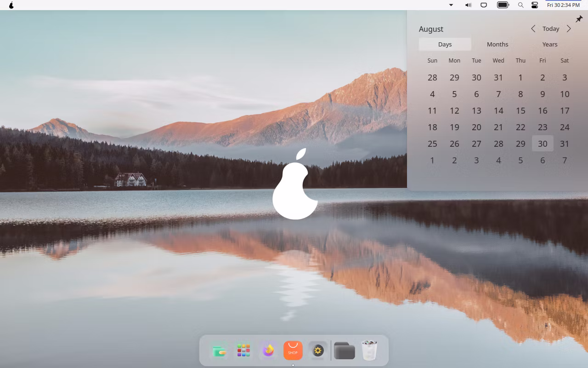Open the search magnifier in top bar
Image resolution: width=588 pixels, height=368 pixels.
point(520,5)
